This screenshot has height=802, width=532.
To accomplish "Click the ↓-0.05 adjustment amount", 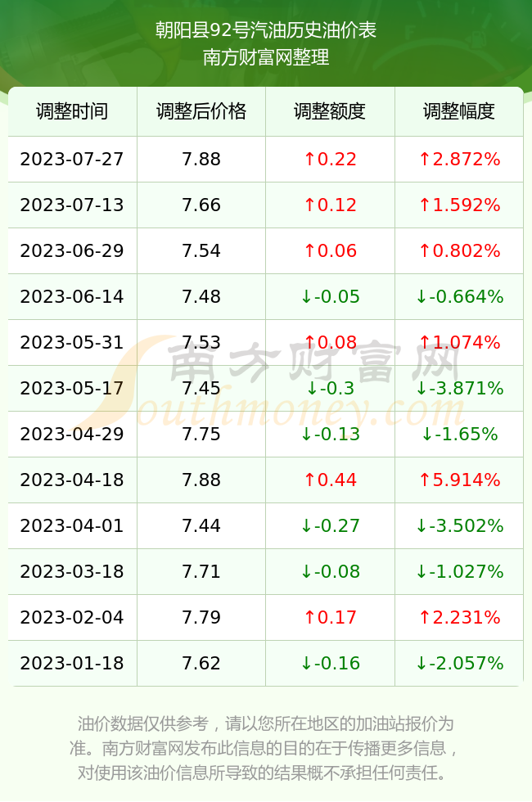I will pyautogui.click(x=330, y=296).
